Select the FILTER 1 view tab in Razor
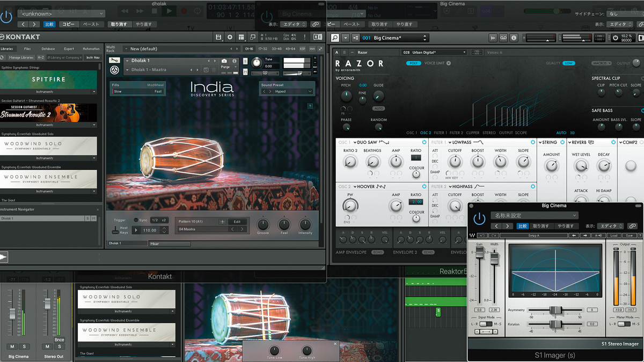This screenshot has width=644, height=362. tap(440, 132)
